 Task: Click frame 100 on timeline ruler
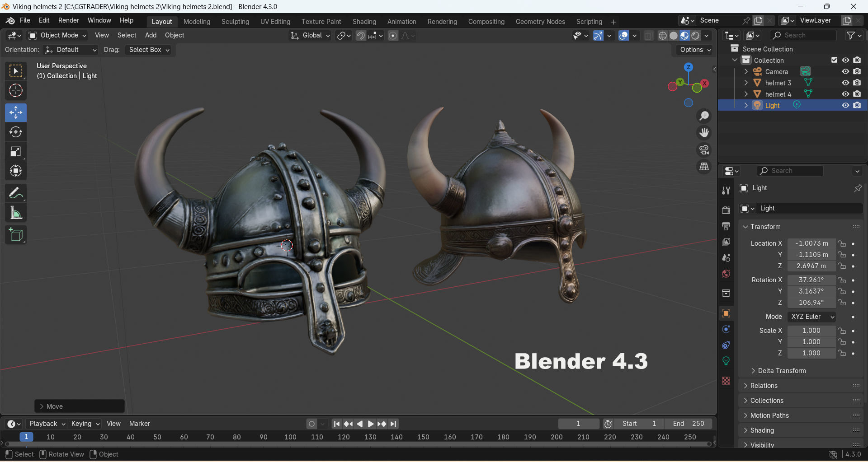click(290, 437)
